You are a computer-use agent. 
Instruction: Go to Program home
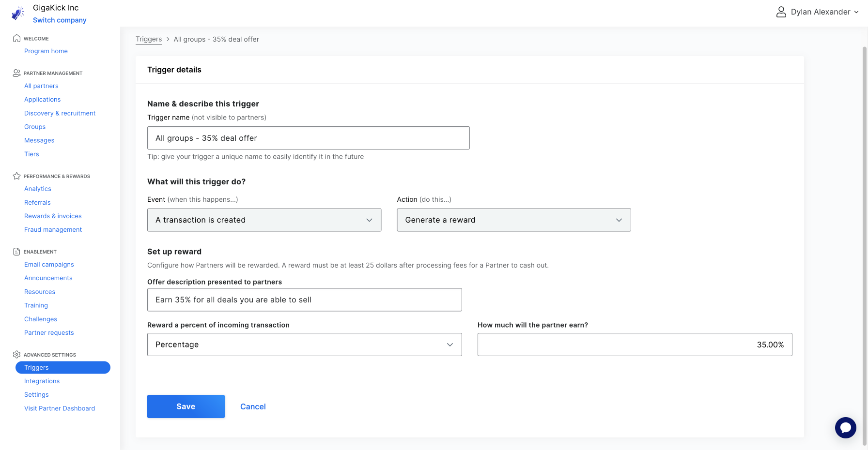[46, 51]
